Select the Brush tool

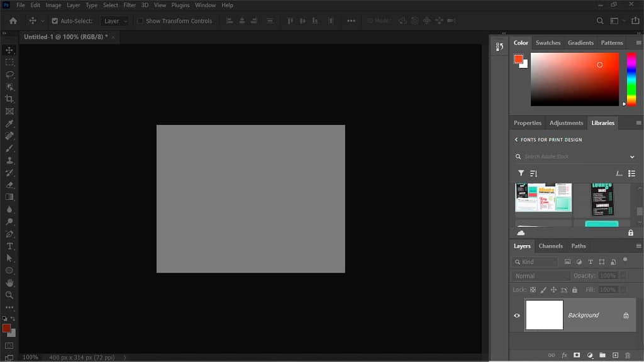point(9,148)
